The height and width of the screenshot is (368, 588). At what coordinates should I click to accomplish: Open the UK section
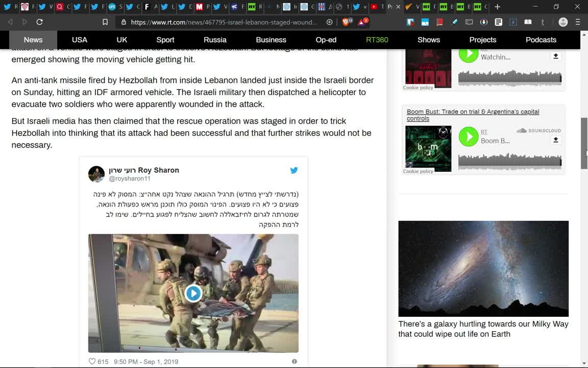pos(122,40)
